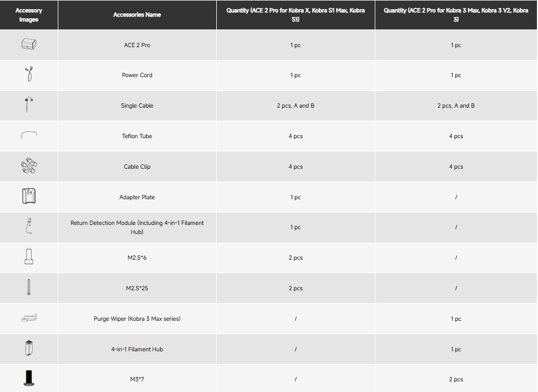Select the Kobra 3 Max quantity column header
Screen dimensions: 538x392
click(x=456, y=15)
